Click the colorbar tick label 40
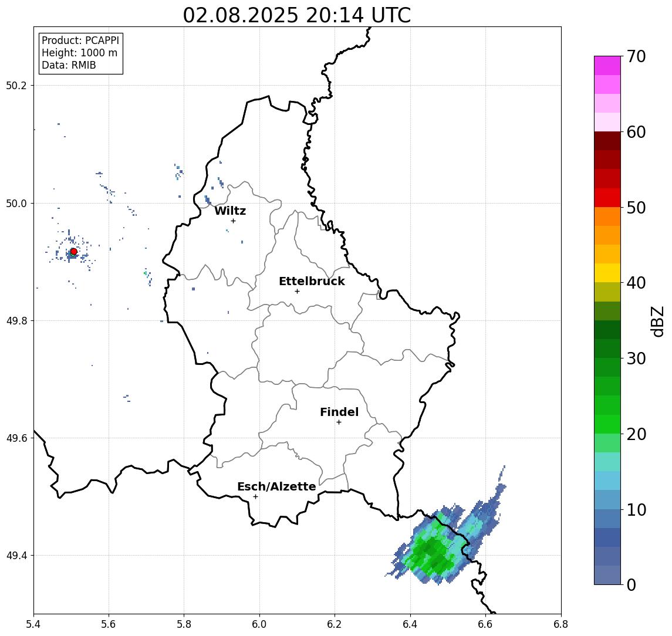The width and height of the screenshot is (672, 636). (636, 283)
